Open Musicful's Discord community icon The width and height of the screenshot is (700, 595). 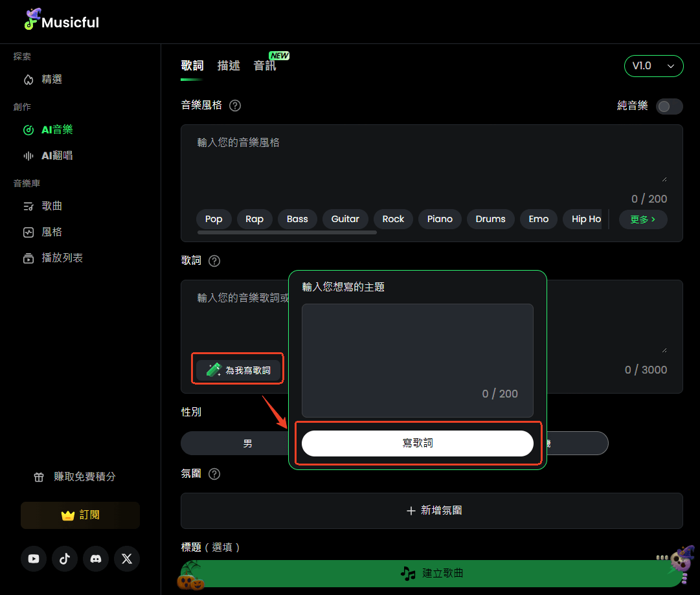(96, 559)
